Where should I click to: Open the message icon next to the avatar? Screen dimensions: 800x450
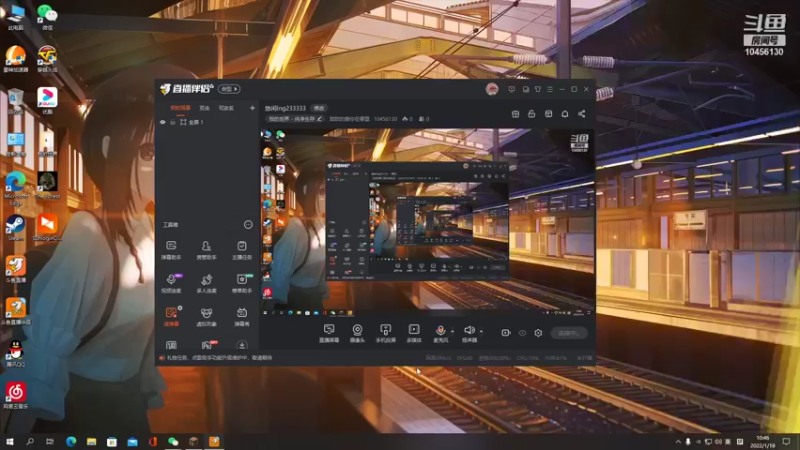click(511, 89)
